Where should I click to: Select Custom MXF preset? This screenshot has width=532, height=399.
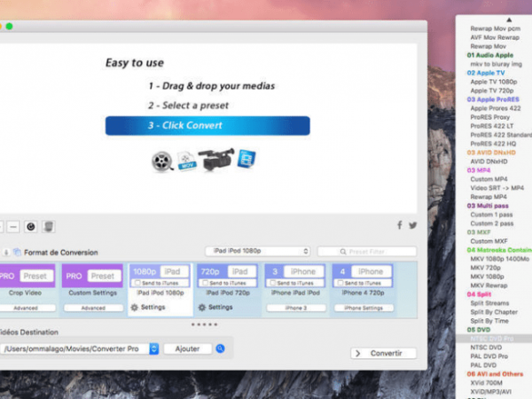(489, 241)
